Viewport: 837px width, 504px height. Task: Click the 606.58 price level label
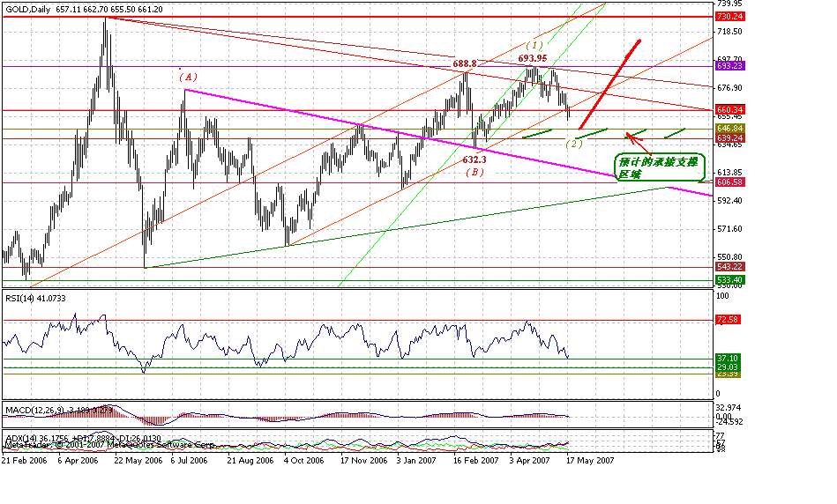729,182
